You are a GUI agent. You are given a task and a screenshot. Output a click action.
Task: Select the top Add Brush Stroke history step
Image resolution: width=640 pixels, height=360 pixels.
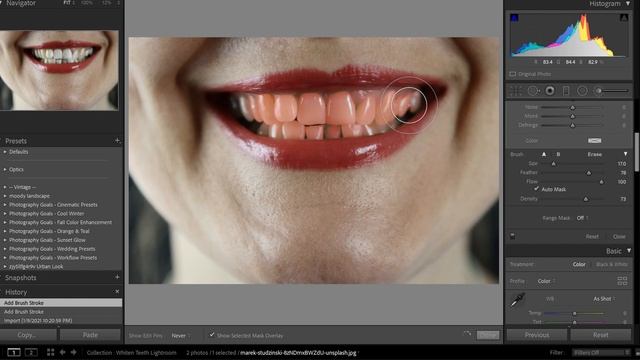tap(61, 303)
